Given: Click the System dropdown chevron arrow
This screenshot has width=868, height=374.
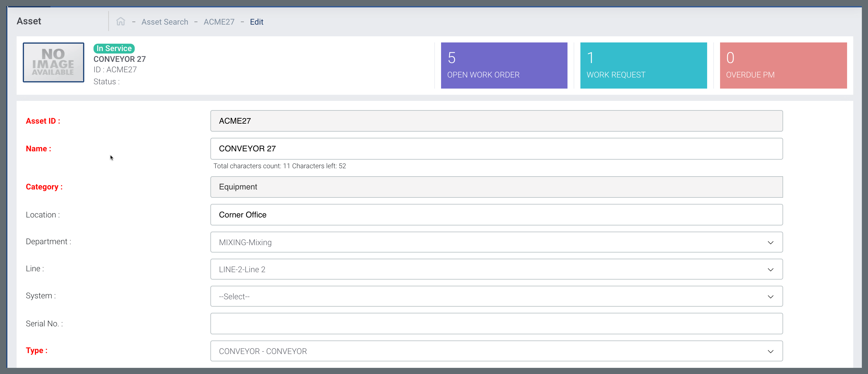Looking at the screenshot, I should (770, 297).
